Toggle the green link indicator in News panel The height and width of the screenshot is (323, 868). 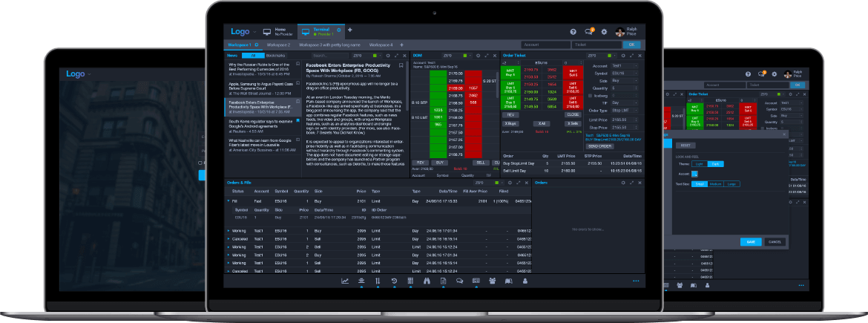[375, 56]
